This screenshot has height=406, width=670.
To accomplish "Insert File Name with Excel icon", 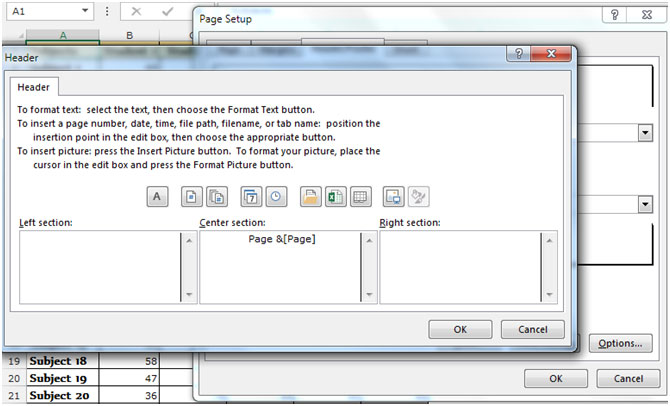I will [x=335, y=197].
